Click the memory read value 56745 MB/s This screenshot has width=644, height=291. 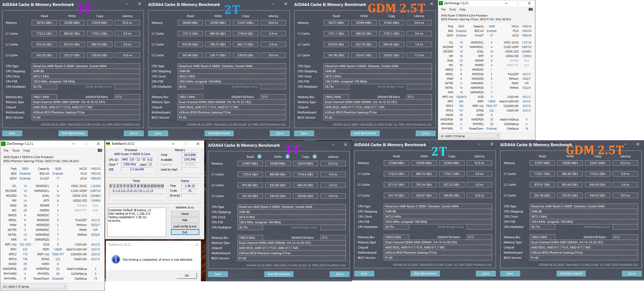click(44, 23)
